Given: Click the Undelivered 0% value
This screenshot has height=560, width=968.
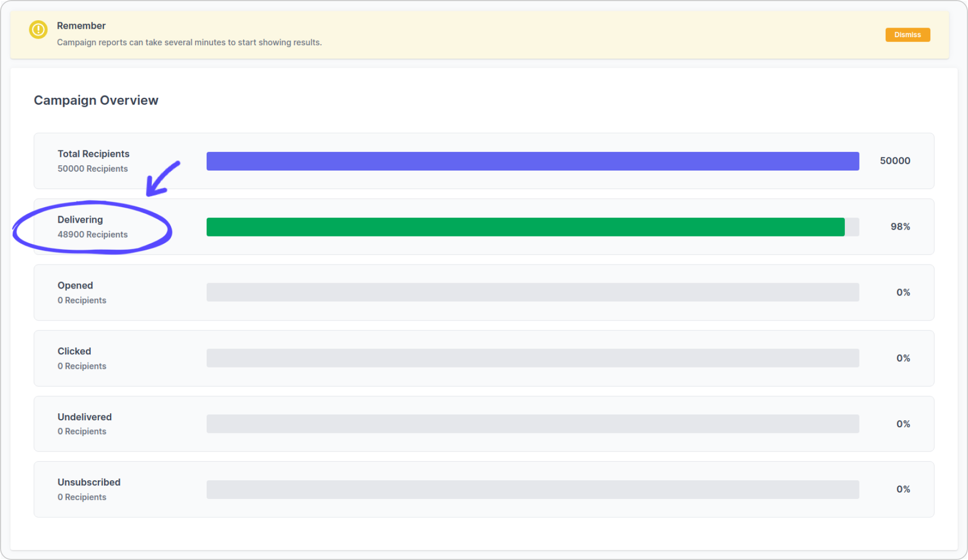Looking at the screenshot, I should coord(903,424).
